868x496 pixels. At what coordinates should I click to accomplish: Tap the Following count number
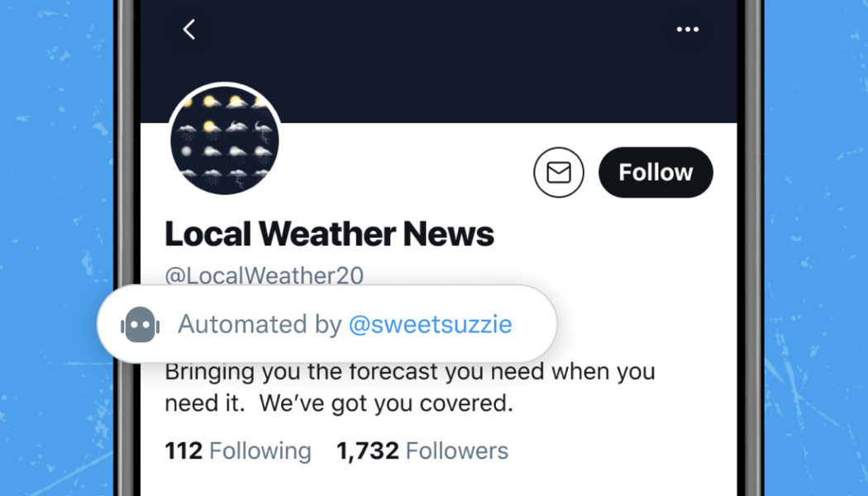[x=184, y=451]
